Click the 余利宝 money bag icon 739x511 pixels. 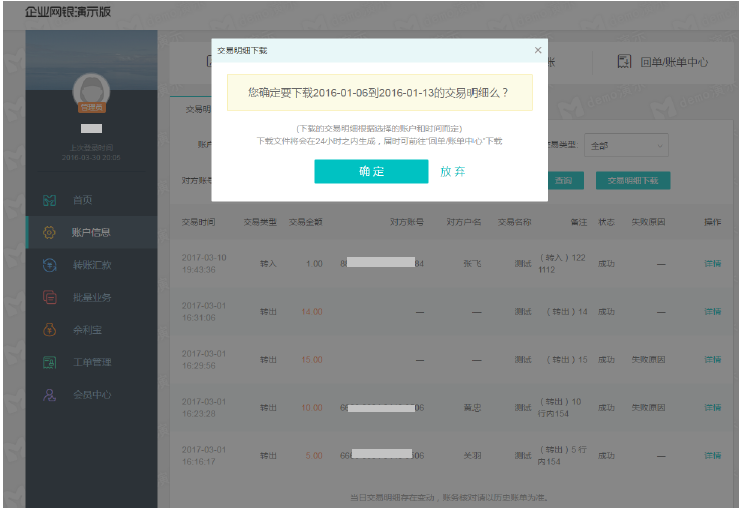click(49, 330)
